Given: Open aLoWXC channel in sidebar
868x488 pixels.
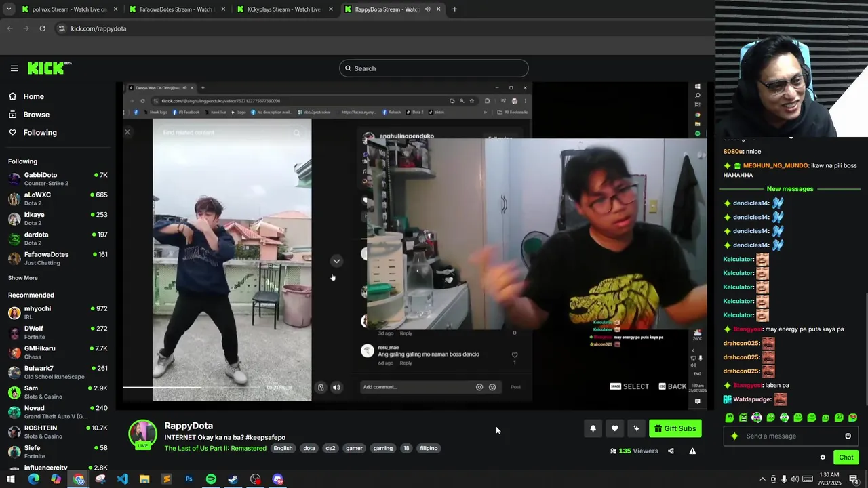Looking at the screenshot, I should click(58, 199).
